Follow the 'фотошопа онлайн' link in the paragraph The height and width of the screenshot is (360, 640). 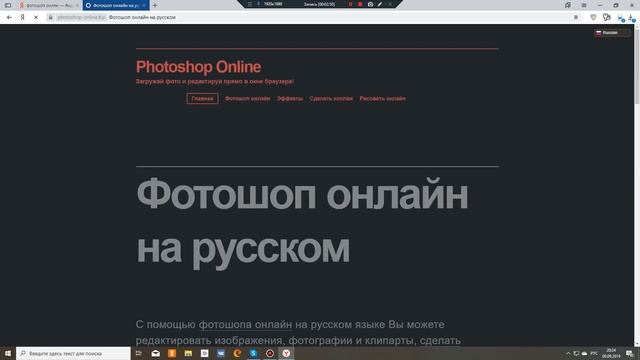[x=245, y=324]
